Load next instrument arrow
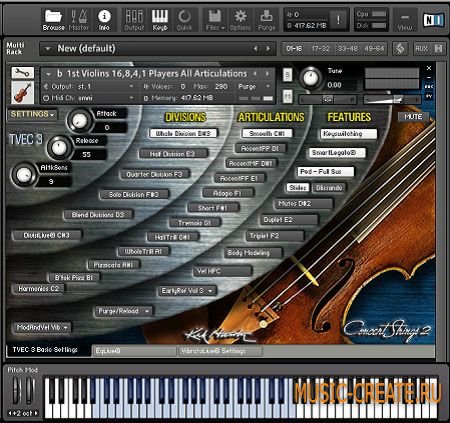 [x=267, y=73]
